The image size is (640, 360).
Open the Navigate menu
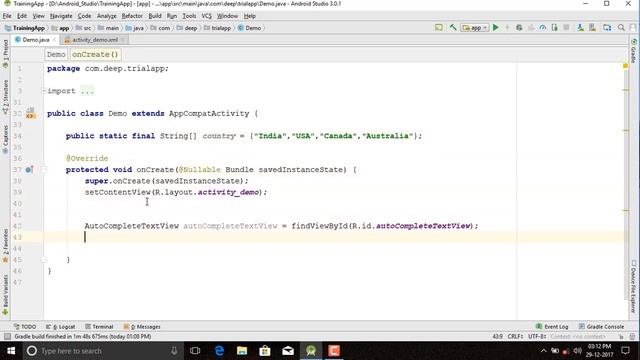(61, 16)
